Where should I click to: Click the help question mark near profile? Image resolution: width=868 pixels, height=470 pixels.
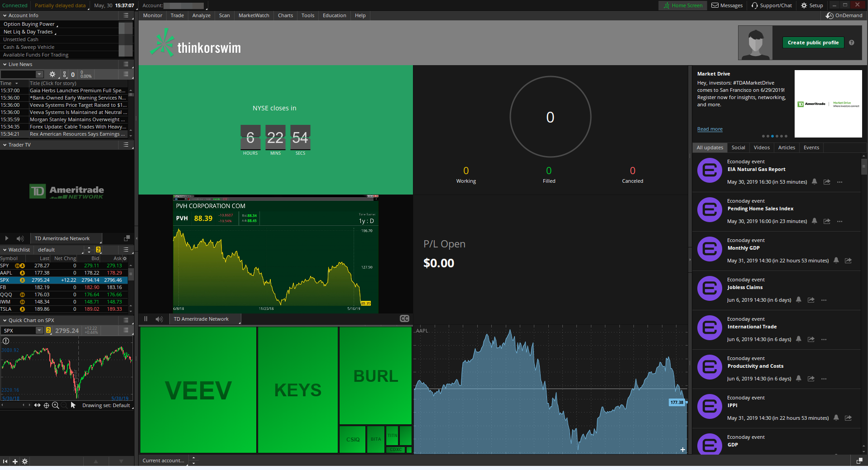click(851, 43)
